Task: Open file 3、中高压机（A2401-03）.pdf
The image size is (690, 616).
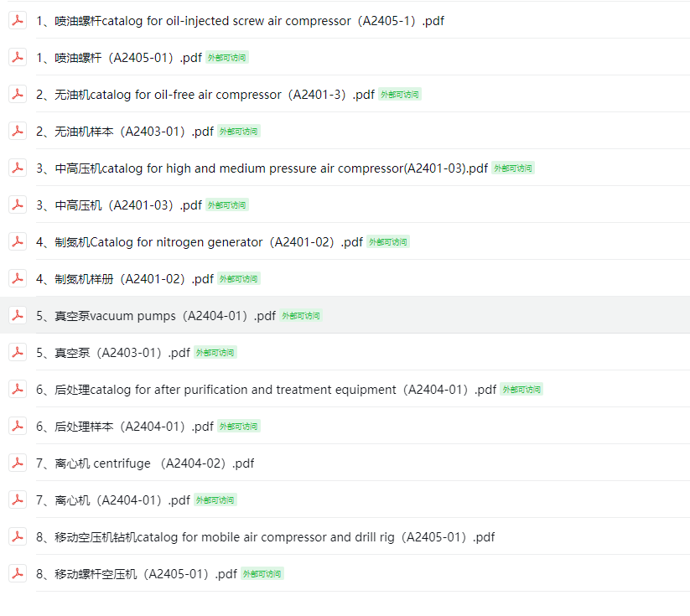Action: (x=119, y=205)
